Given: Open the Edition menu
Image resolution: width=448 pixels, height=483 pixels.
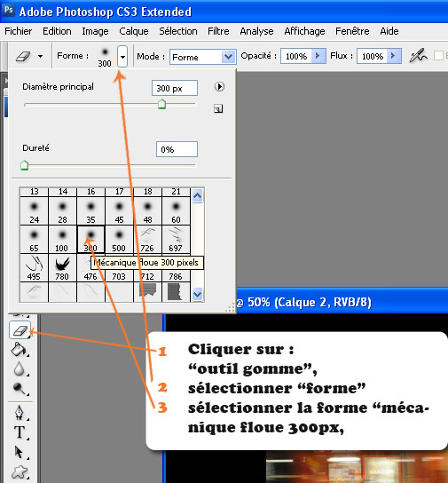Looking at the screenshot, I should tap(57, 31).
